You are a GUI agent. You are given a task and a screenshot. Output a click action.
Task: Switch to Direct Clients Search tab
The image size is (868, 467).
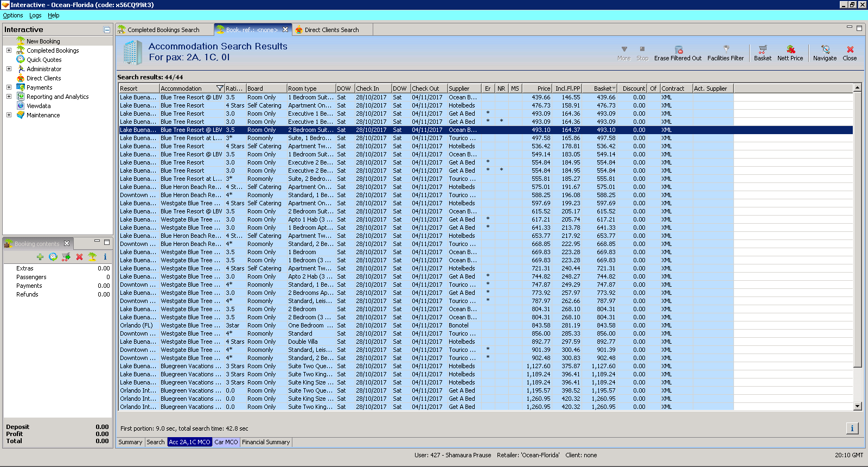(331, 30)
